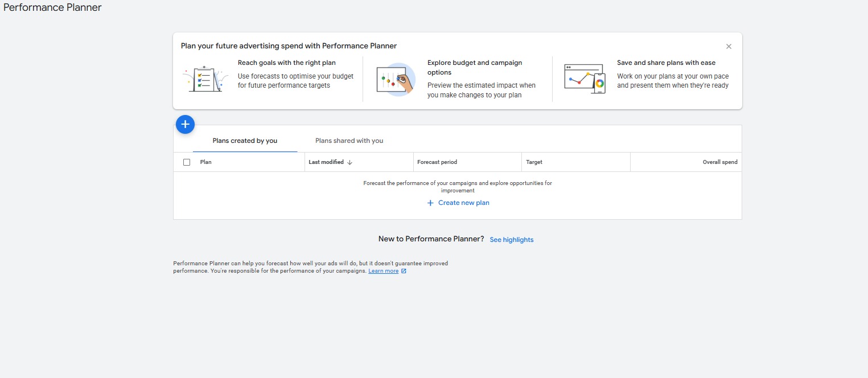Follow the Learn more link

384,271
